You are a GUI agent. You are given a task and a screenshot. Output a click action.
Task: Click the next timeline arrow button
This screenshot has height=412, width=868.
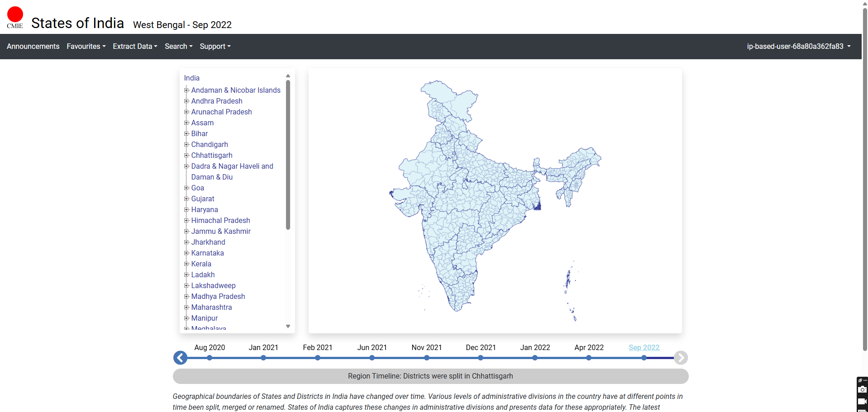pyautogui.click(x=681, y=358)
